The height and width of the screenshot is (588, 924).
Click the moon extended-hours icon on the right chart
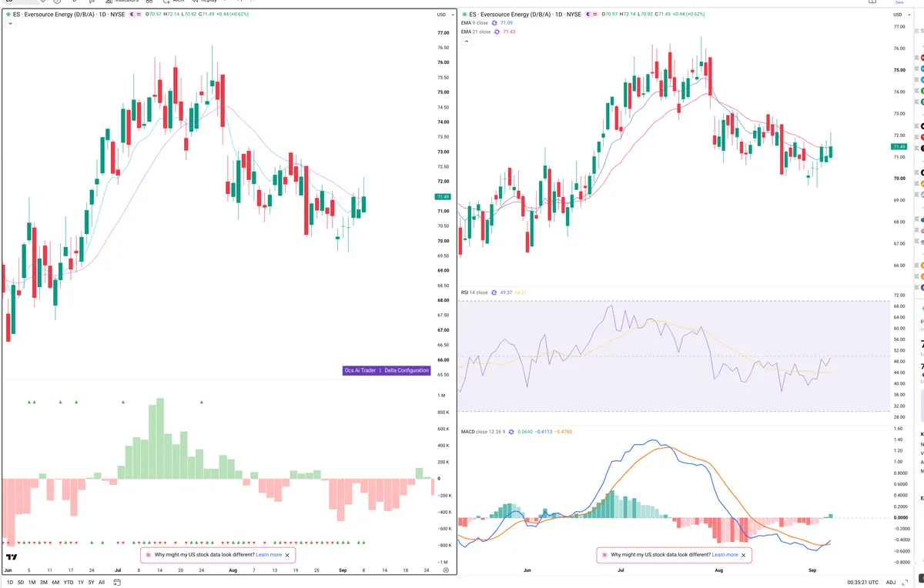[x=588, y=15]
